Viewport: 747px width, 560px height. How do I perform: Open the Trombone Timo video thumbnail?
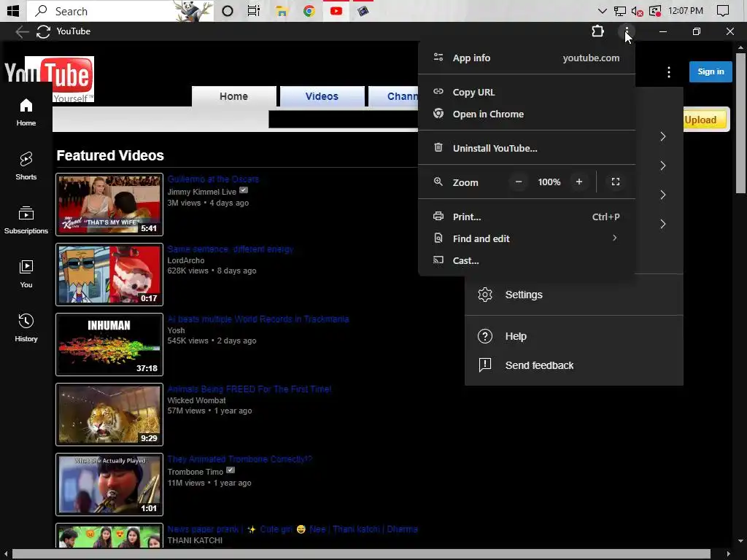[x=109, y=485]
